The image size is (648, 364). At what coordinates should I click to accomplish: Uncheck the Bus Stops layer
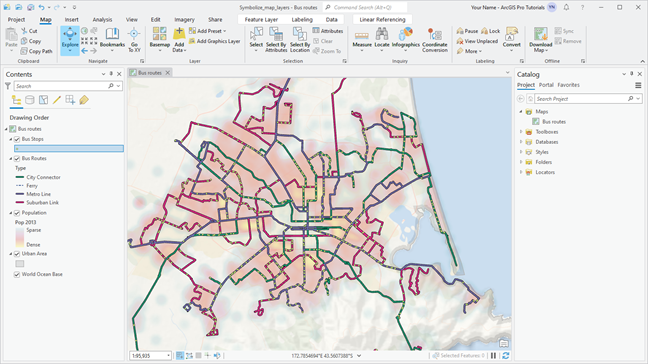17,139
